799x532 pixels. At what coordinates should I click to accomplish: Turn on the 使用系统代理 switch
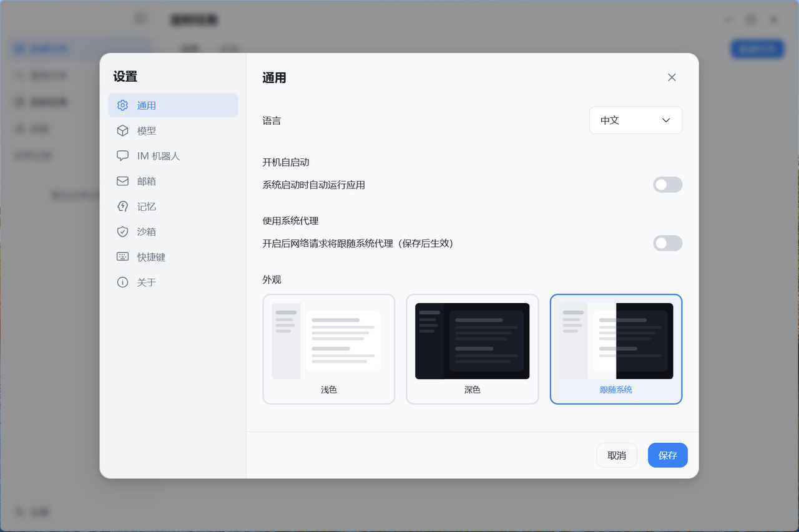point(668,243)
